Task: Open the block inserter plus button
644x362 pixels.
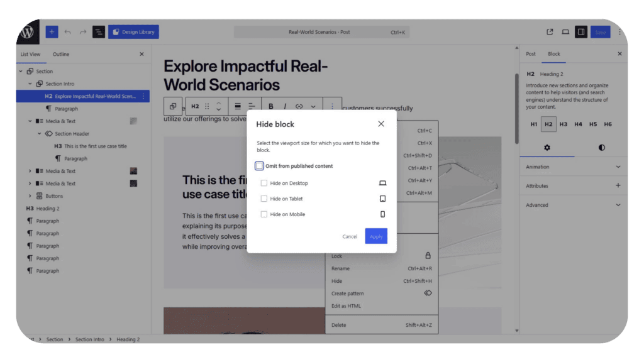Action: point(52,31)
